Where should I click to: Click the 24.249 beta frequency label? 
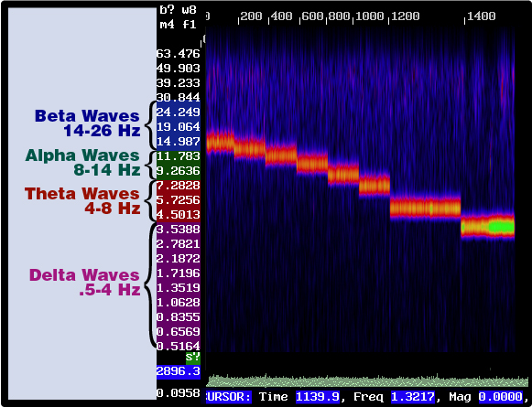(x=179, y=112)
